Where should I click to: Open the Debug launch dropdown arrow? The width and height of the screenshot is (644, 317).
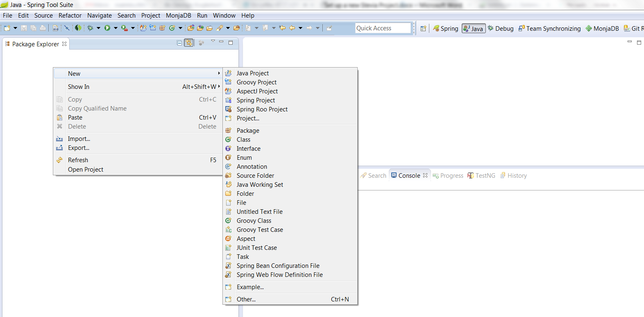98,28
